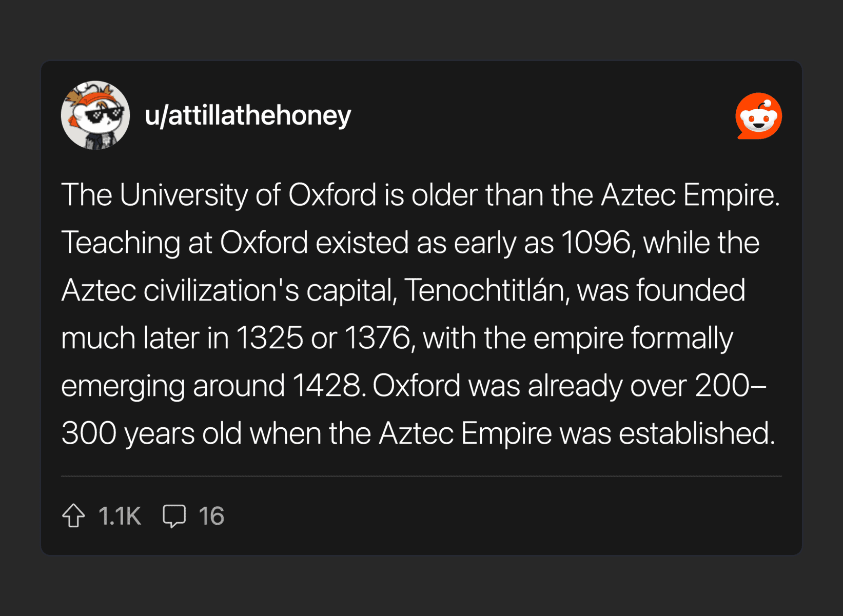Click the year 1325 in post
This screenshot has width=843, height=616.
(x=269, y=338)
